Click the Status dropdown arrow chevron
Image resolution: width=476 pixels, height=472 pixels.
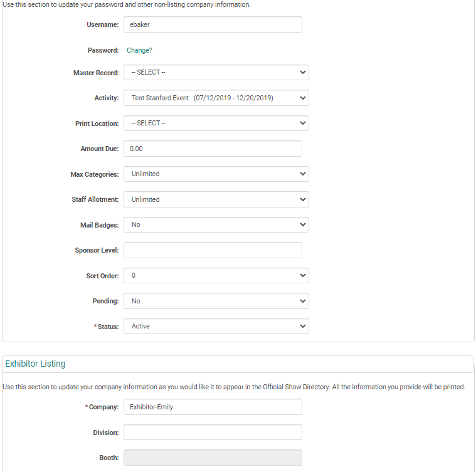(x=303, y=327)
